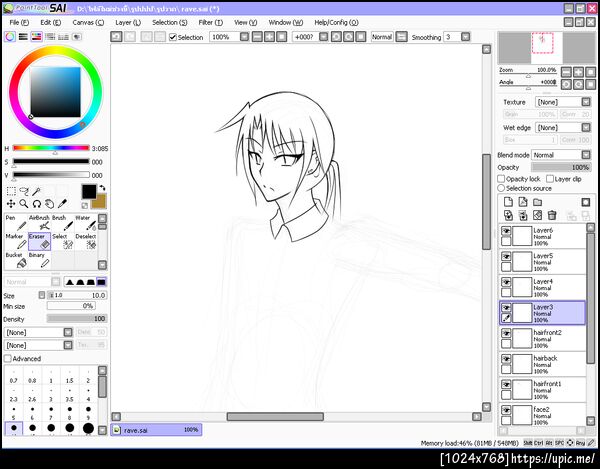
Task: Hide Layer4 using its eye icon
Action: 506,282
